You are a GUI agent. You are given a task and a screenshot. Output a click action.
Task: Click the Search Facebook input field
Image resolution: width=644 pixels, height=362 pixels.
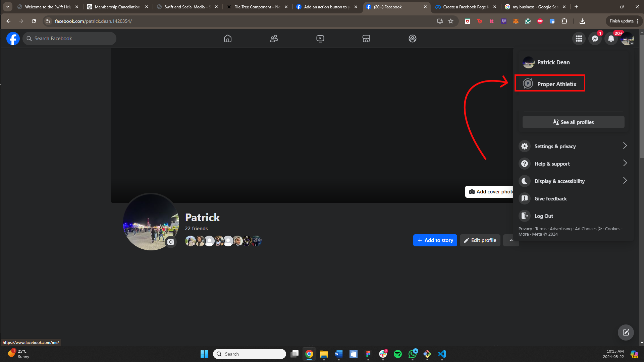(72, 39)
